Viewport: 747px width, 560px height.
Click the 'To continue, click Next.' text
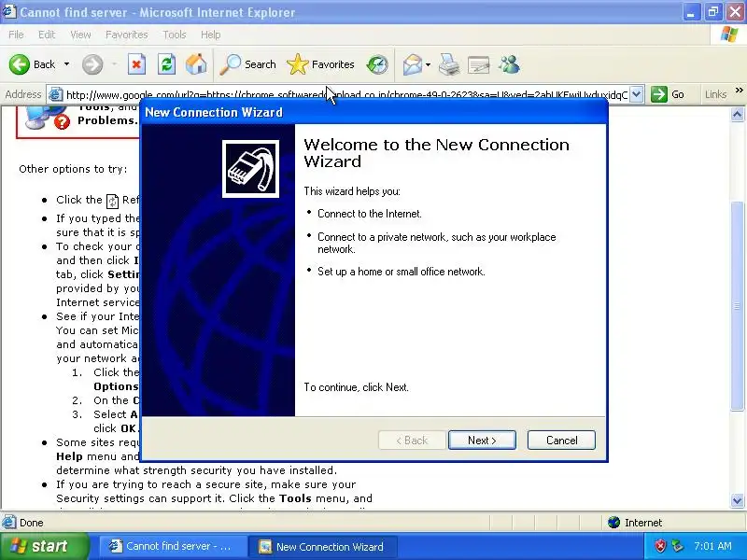tap(356, 387)
